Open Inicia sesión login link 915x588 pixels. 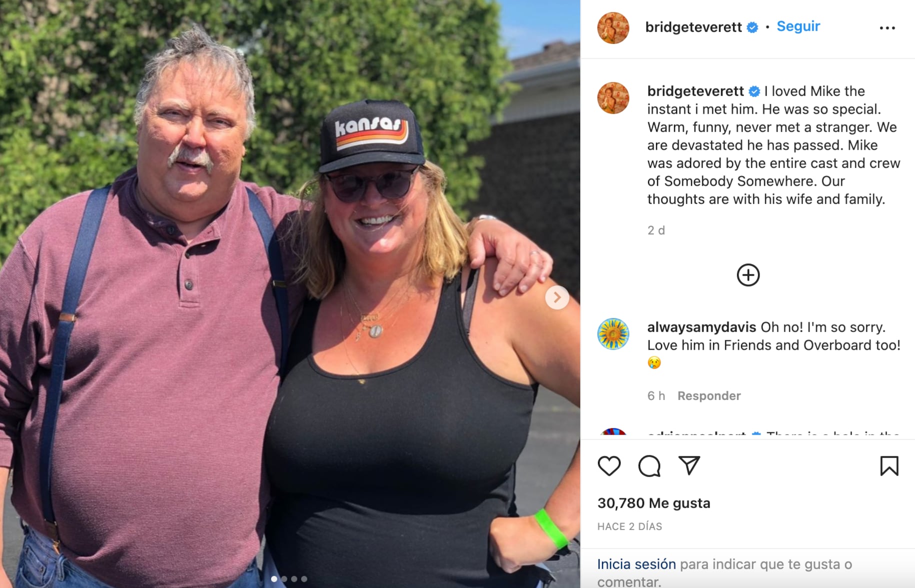[636, 564]
